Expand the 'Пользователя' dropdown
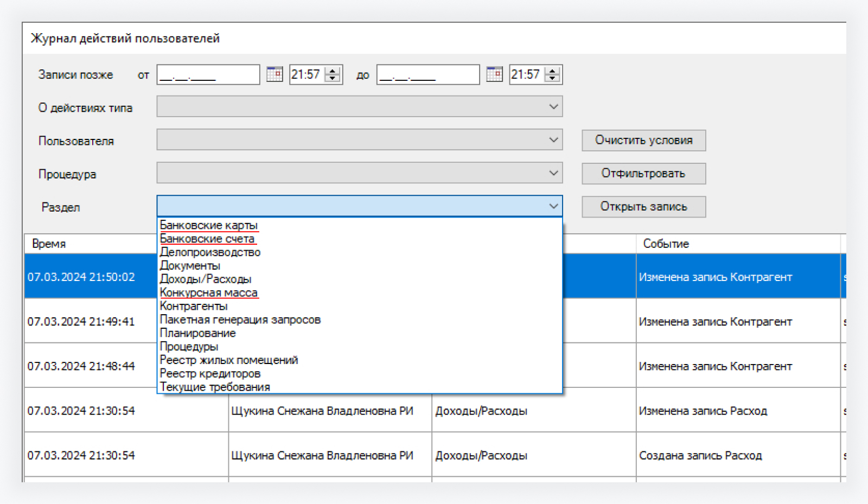This screenshot has height=504, width=868. (x=553, y=140)
